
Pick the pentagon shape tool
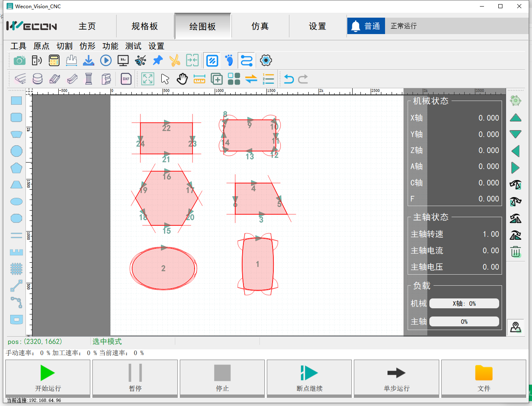point(16,168)
